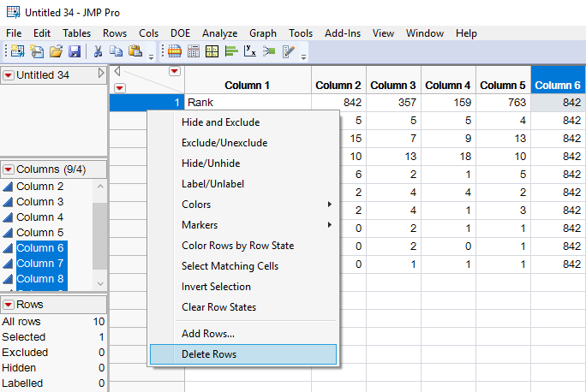
Task: Collapse data table panels using the corner arrow
Action: tap(117, 71)
